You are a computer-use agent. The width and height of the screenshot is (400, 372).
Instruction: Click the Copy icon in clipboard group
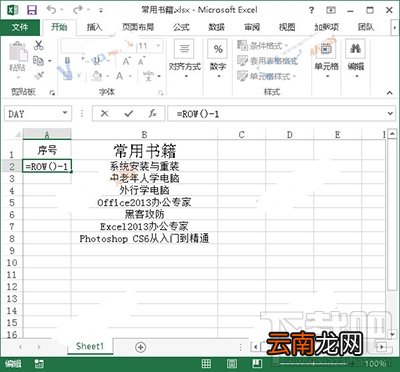38,61
